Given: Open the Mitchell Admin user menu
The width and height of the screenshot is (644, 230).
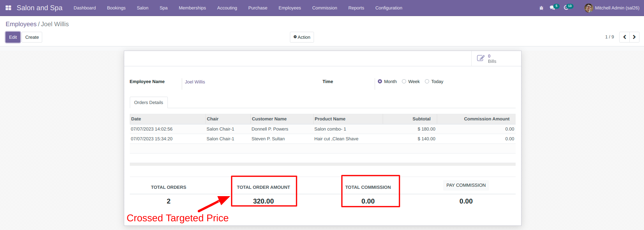Looking at the screenshot, I should click(612, 8).
